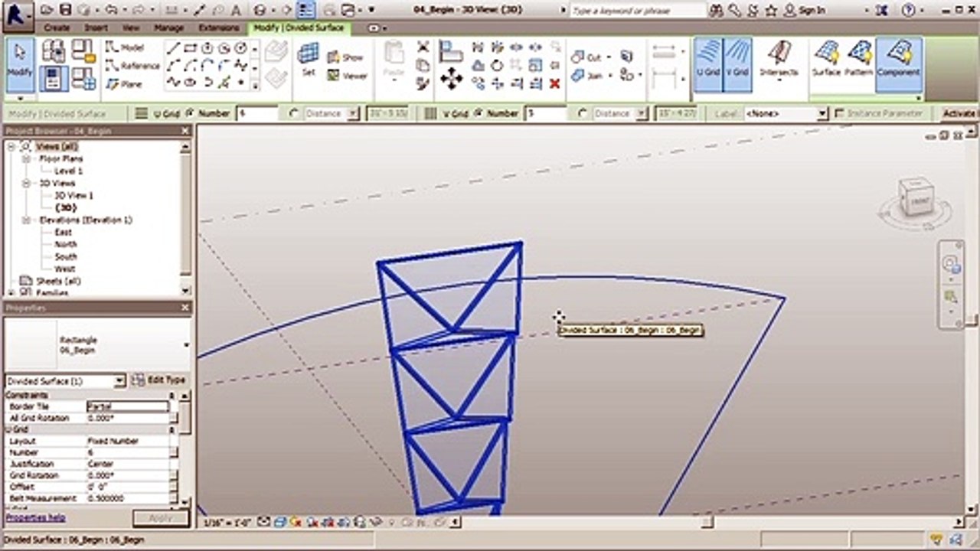Click the Show work plane button
The height and width of the screenshot is (551, 980).
345,57
